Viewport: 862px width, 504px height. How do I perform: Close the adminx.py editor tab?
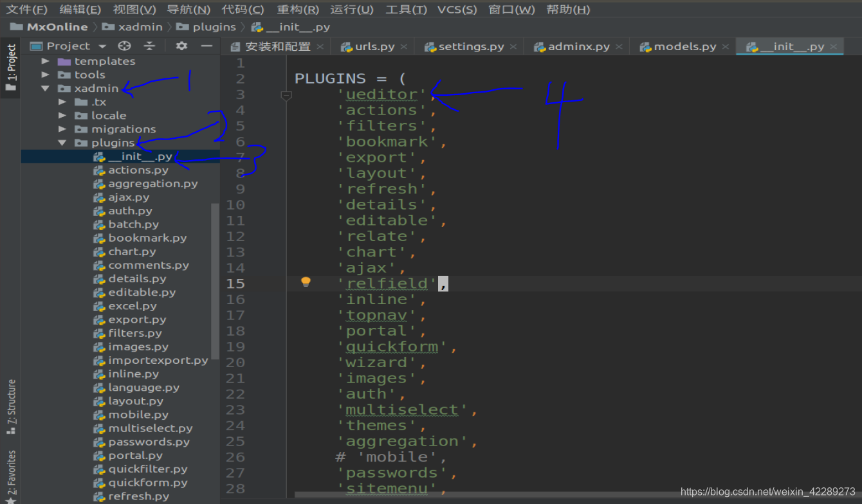coord(618,46)
